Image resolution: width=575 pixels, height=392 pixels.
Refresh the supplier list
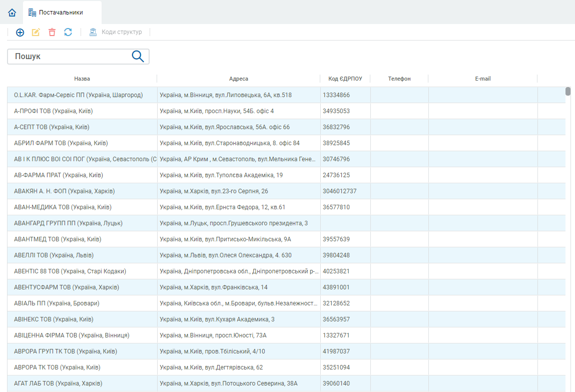[68, 32]
